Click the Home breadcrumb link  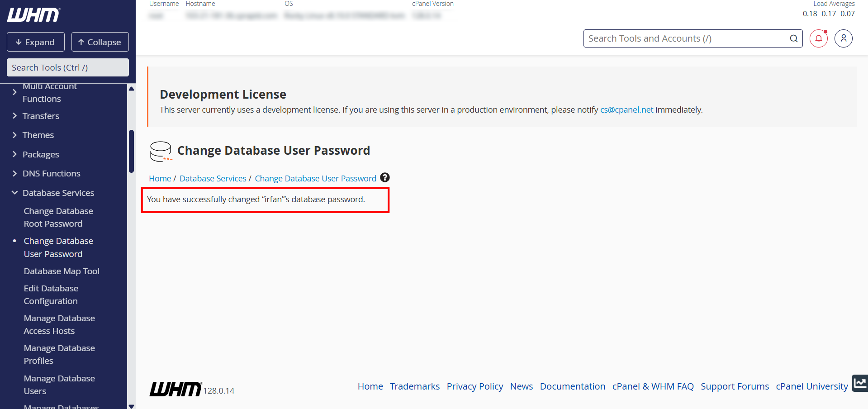tap(160, 178)
